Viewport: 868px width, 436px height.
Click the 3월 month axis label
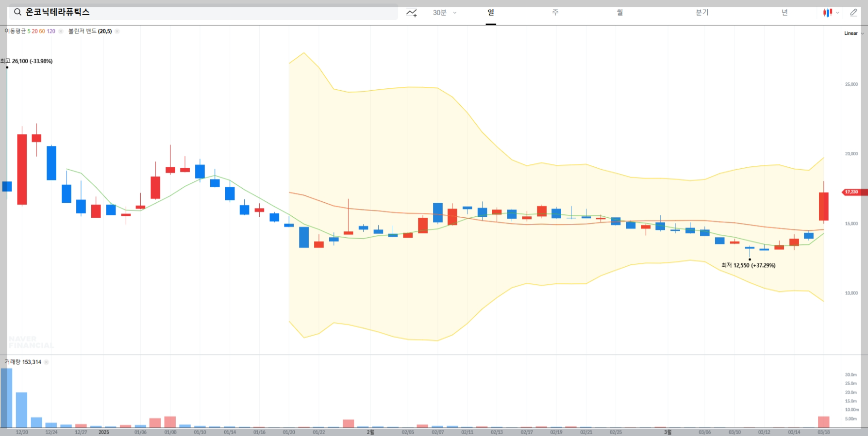668,432
